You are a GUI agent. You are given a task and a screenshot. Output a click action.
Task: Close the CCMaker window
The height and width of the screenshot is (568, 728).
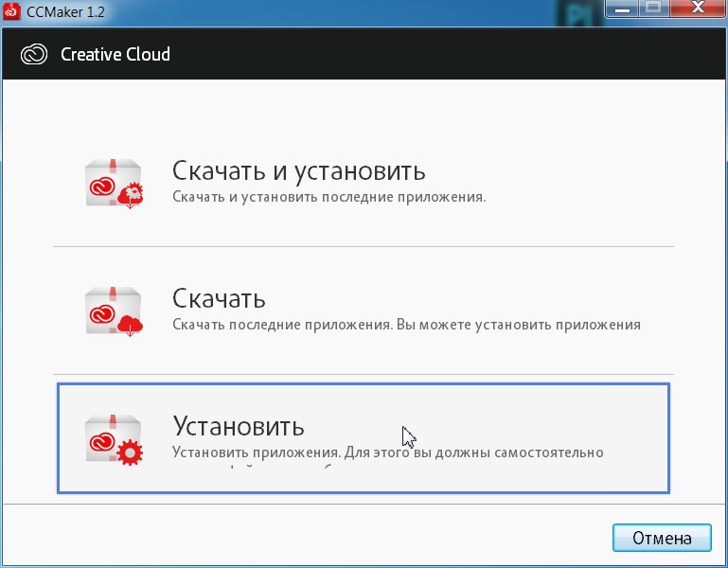point(698,9)
